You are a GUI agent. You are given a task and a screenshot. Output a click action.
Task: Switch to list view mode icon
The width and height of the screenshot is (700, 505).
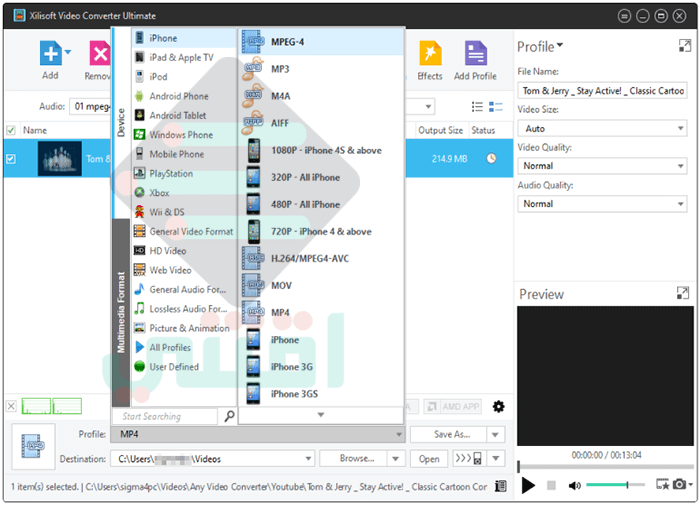point(477,106)
